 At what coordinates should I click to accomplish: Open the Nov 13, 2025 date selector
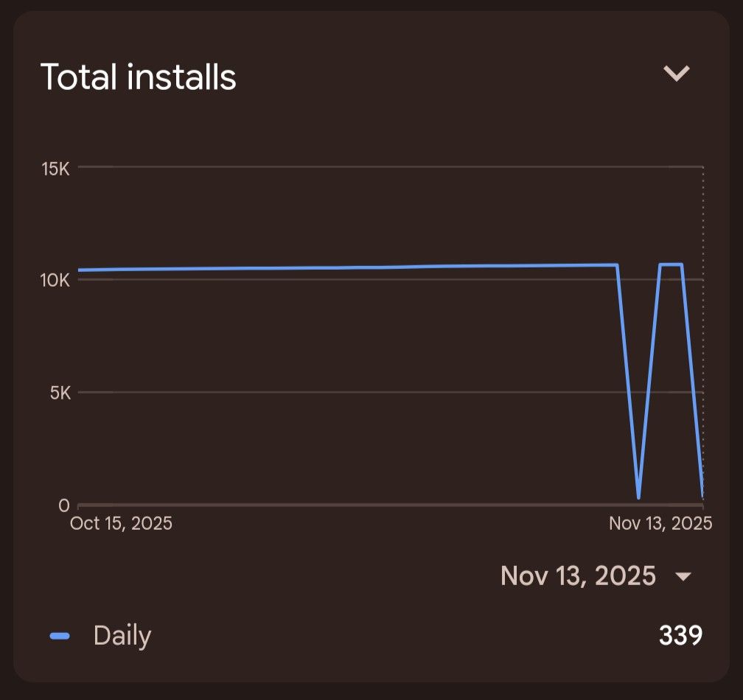tap(578, 575)
